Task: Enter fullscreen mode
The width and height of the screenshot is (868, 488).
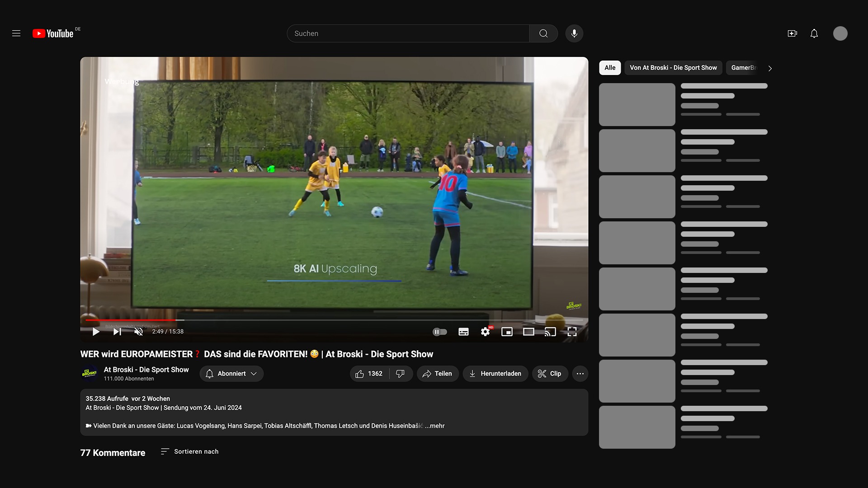Action: click(x=572, y=332)
